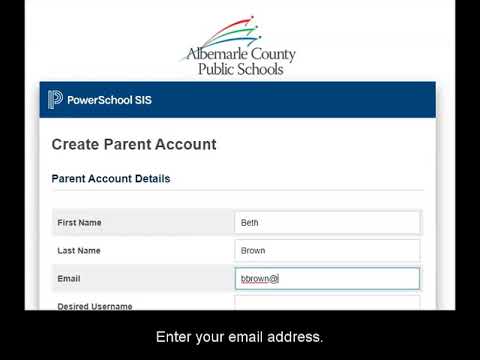The width and height of the screenshot is (480, 360).
Task: Click the PowerSchool P logo icon
Action: click(x=55, y=99)
